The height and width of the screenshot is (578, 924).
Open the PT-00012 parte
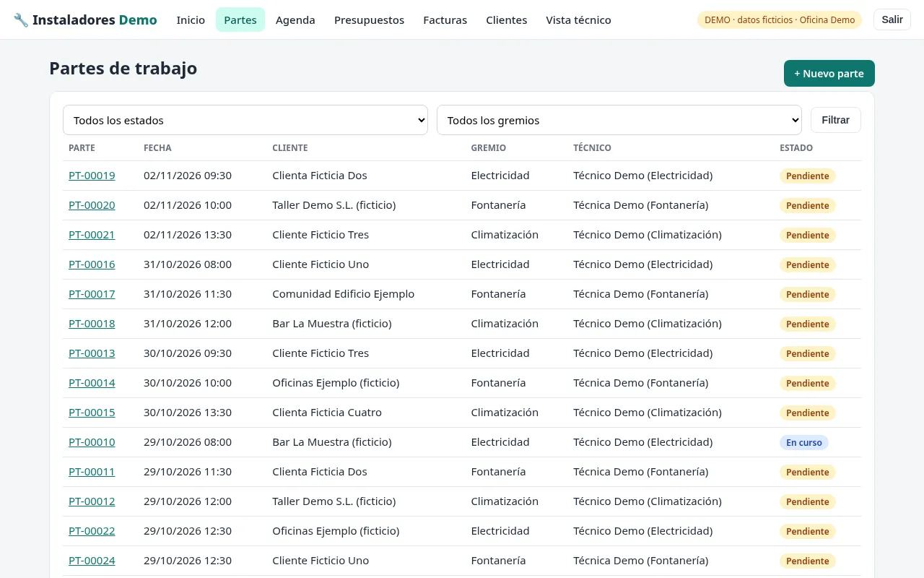(x=92, y=501)
